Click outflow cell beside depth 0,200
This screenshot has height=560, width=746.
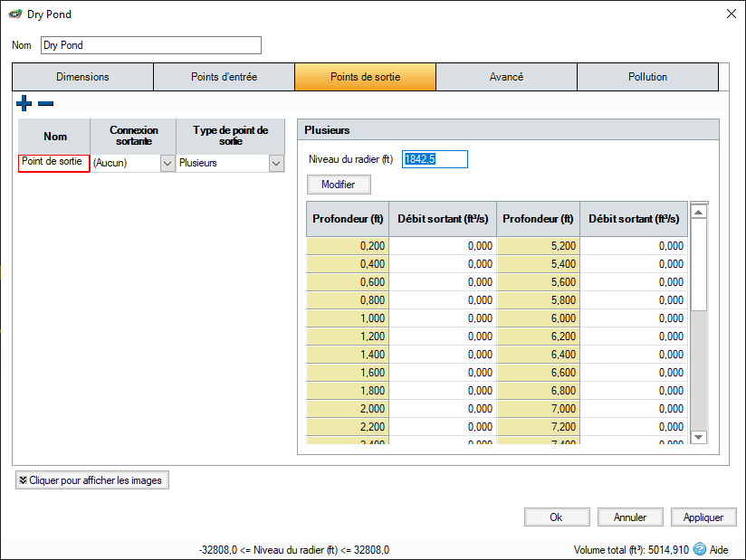pos(443,246)
